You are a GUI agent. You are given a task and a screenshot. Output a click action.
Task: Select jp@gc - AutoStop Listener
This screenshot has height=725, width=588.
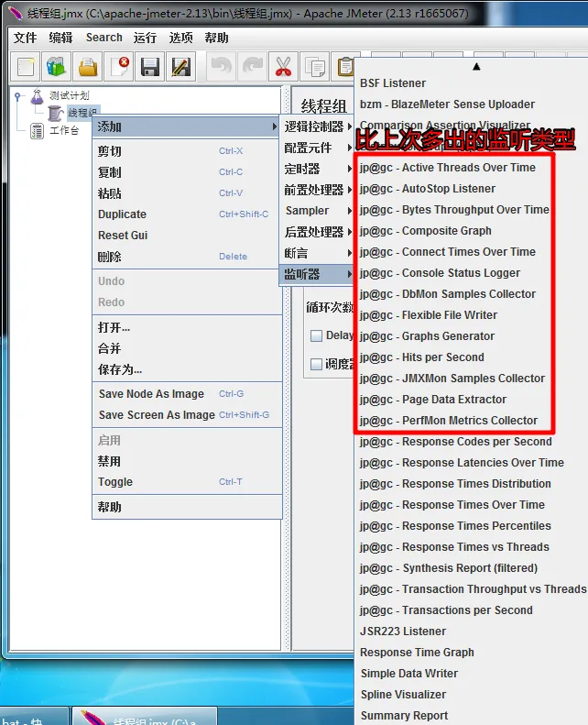point(428,189)
